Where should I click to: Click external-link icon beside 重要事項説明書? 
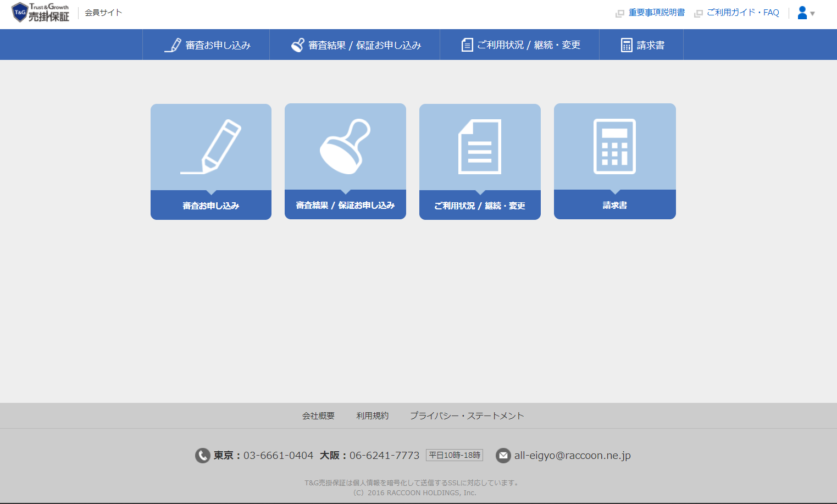pos(620,13)
